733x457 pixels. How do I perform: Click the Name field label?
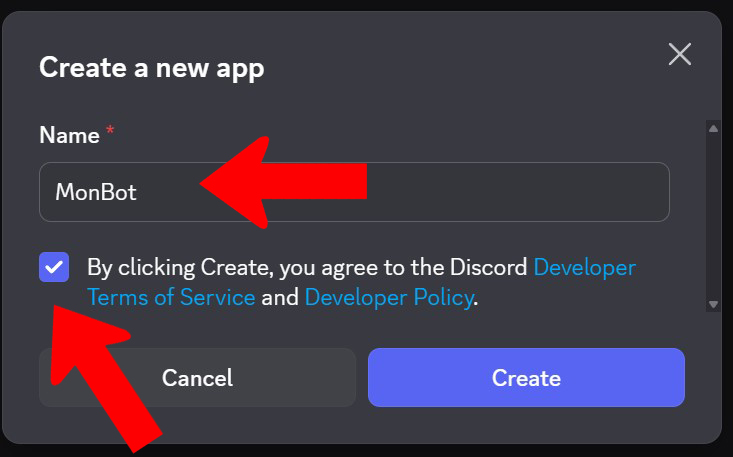tap(69, 136)
